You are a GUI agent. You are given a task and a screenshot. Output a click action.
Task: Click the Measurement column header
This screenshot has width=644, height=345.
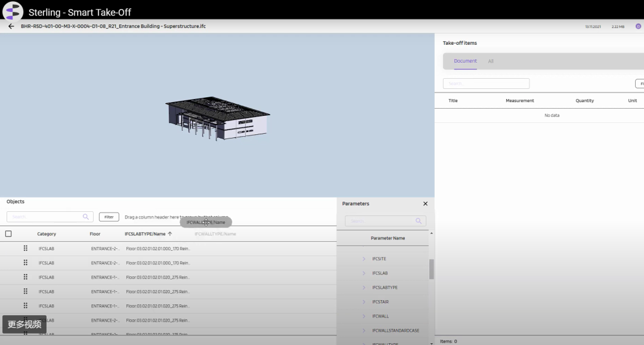click(x=520, y=101)
